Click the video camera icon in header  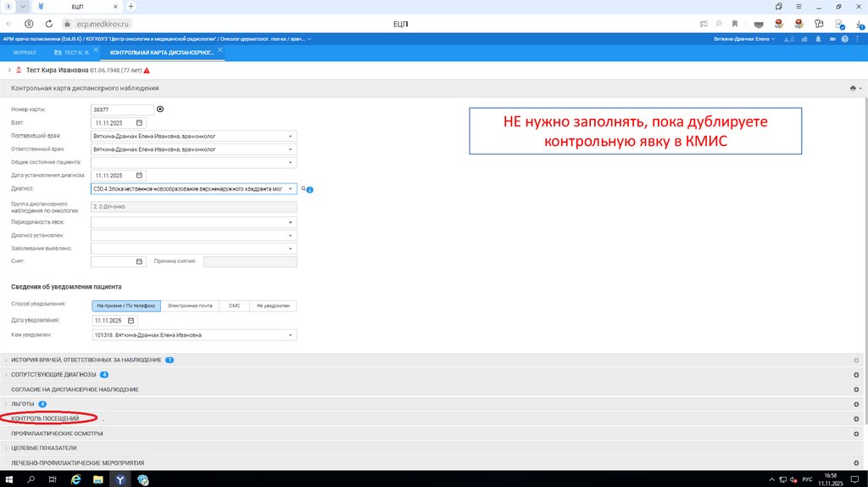click(832, 39)
